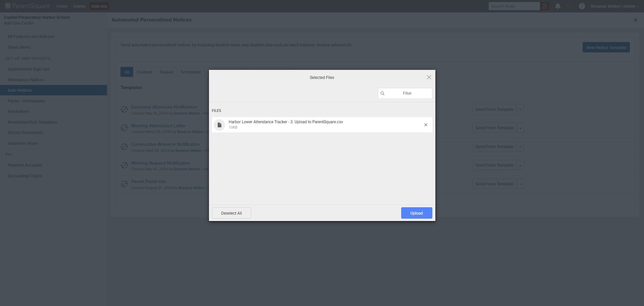Click status icon beside Meeting Attendance Letter
The height and width of the screenshot is (306, 644).
pyautogui.click(x=124, y=128)
